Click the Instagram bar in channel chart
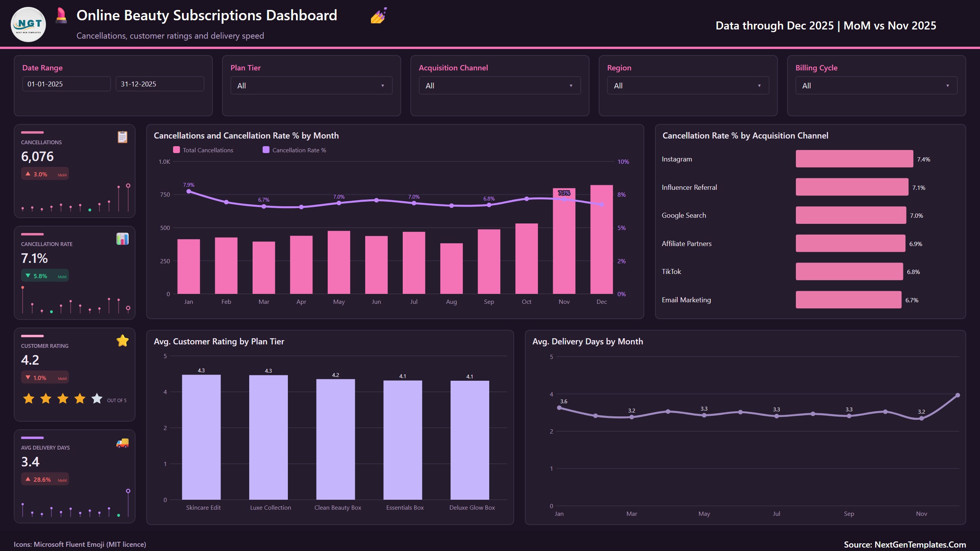The width and height of the screenshot is (980, 551). (x=854, y=159)
